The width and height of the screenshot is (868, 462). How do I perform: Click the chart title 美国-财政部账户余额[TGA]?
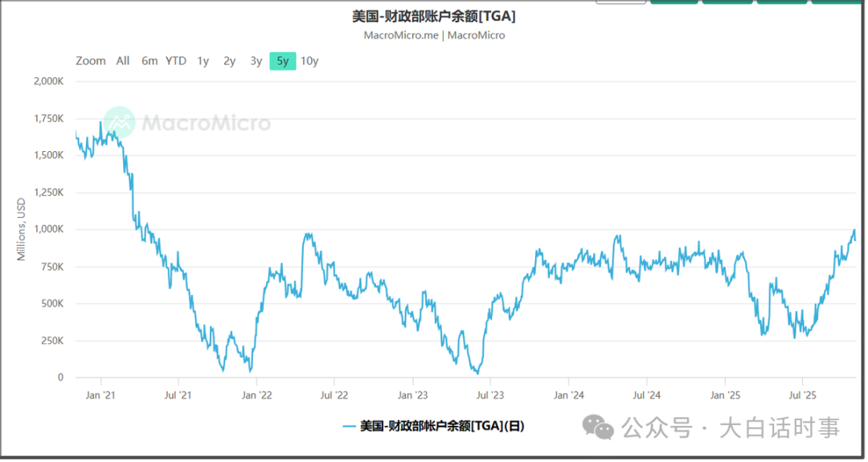pyautogui.click(x=434, y=17)
